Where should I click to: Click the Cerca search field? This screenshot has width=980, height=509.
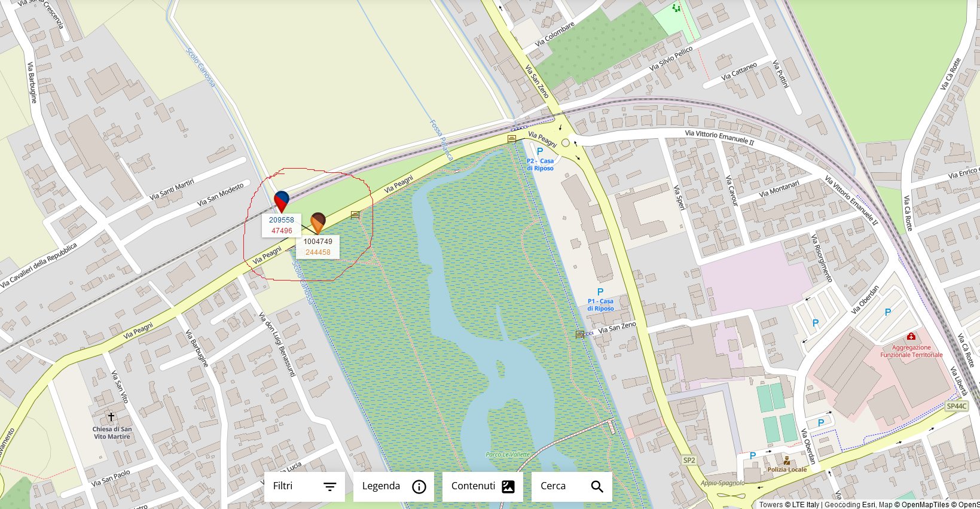[x=572, y=486]
